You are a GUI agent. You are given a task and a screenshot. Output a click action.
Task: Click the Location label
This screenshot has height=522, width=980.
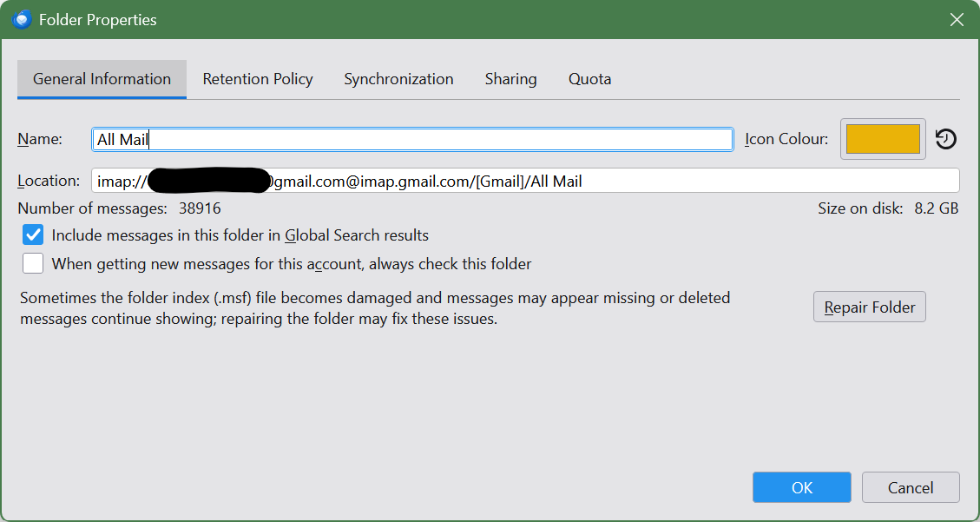49,181
